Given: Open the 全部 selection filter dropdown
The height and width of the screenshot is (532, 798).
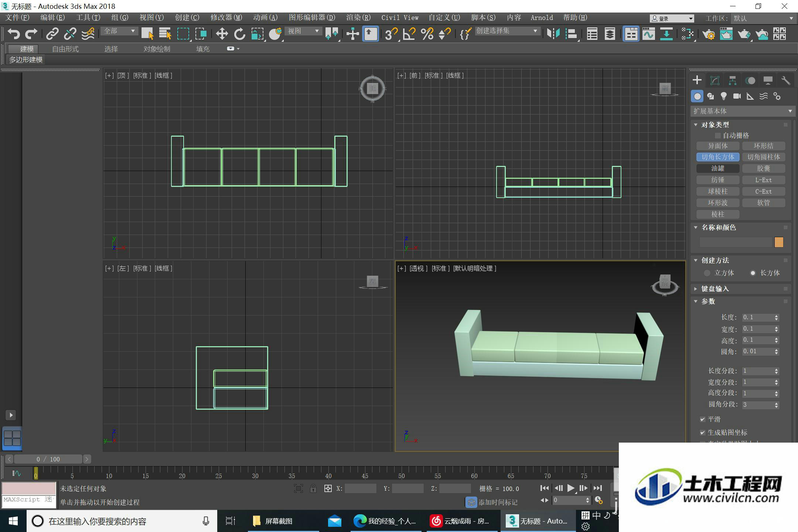Looking at the screenshot, I should coord(119,31).
